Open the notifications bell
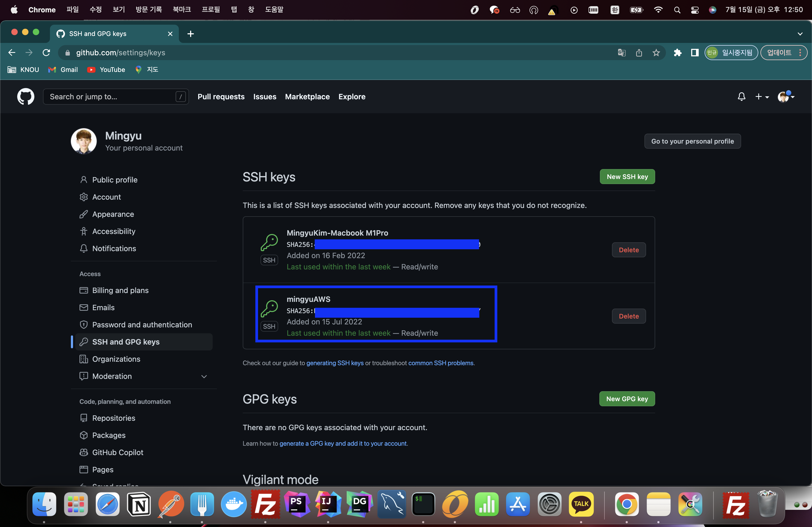812x527 pixels. click(741, 97)
